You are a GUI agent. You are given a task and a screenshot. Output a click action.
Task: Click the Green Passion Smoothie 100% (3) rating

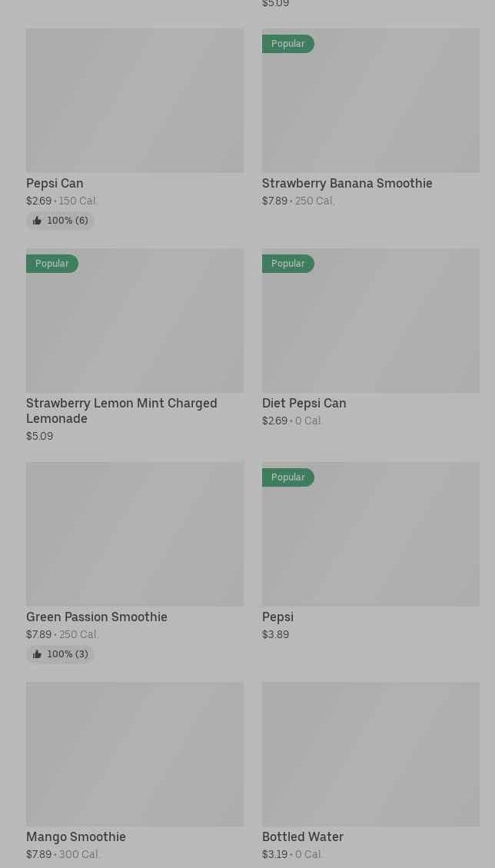pyautogui.click(x=67, y=654)
